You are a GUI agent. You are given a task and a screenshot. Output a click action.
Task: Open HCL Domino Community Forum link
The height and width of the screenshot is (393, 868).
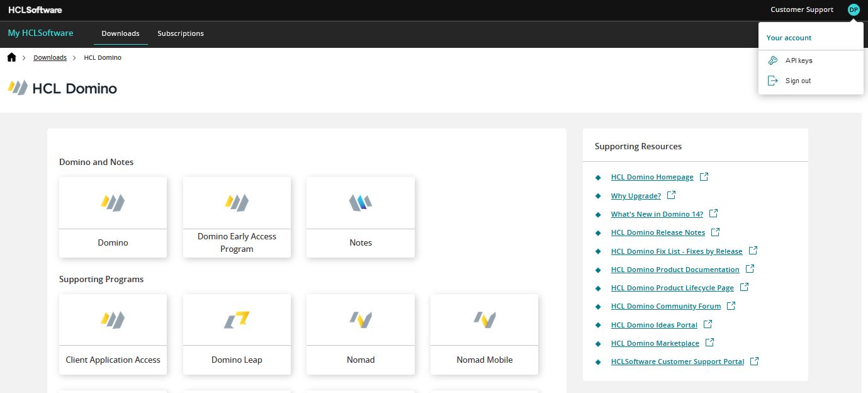tap(666, 306)
